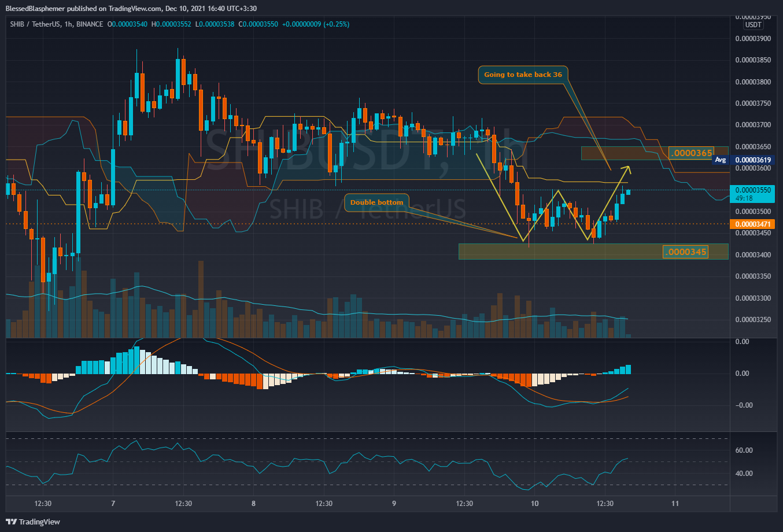This screenshot has width=783, height=532.
Task: Click the 0.00003400 price axis label
Action: pyautogui.click(x=752, y=255)
